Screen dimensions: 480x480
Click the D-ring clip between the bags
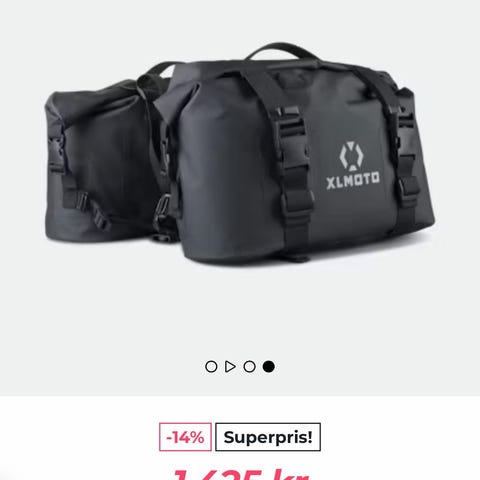[x=163, y=208]
